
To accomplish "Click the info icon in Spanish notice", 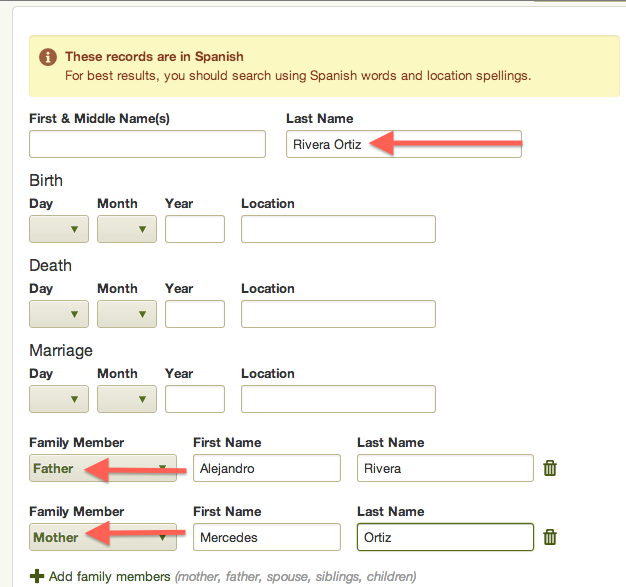I will [x=48, y=57].
